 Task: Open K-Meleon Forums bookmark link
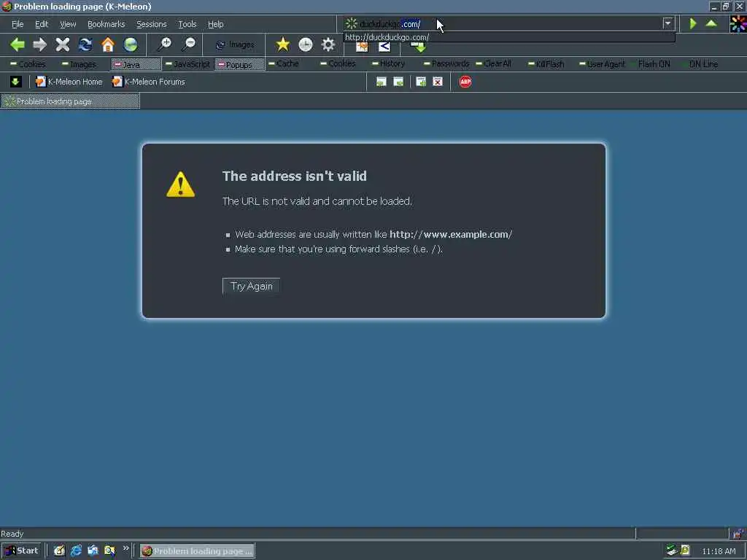(149, 82)
